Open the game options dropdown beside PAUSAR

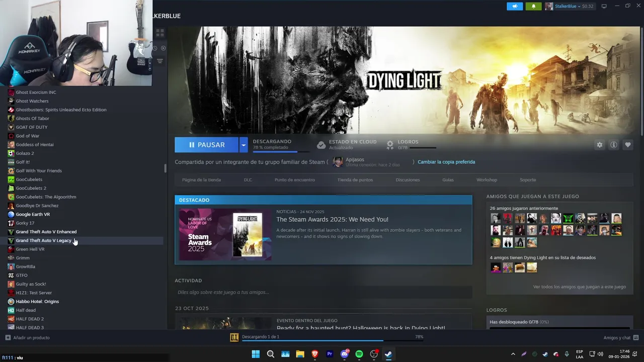pos(244,145)
